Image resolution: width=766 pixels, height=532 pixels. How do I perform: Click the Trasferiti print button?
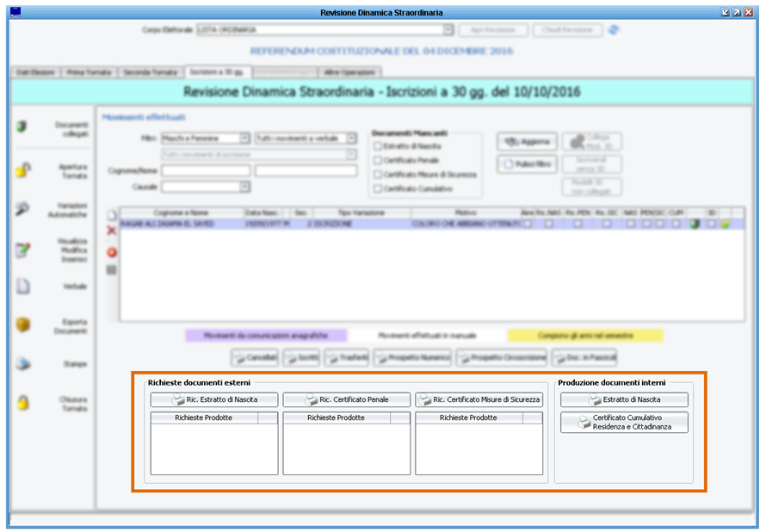348,357
